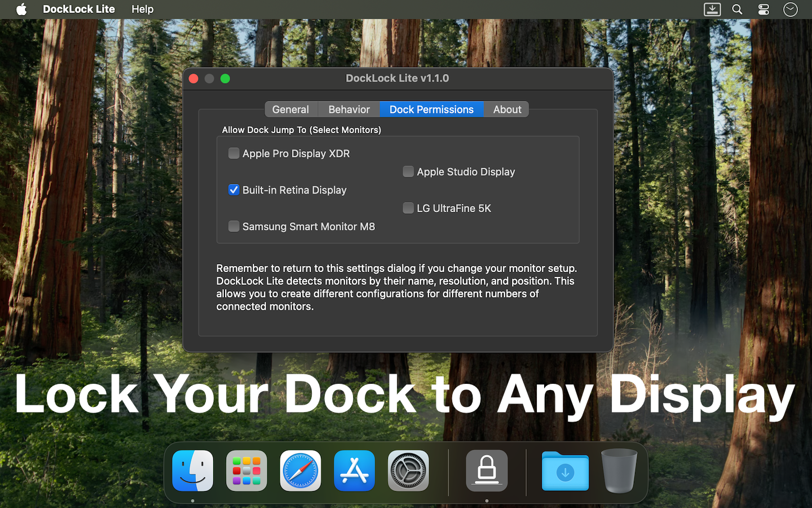Open Launchpad from the Dock
Viewport: 812px width, 508px height.
point(246,471)
